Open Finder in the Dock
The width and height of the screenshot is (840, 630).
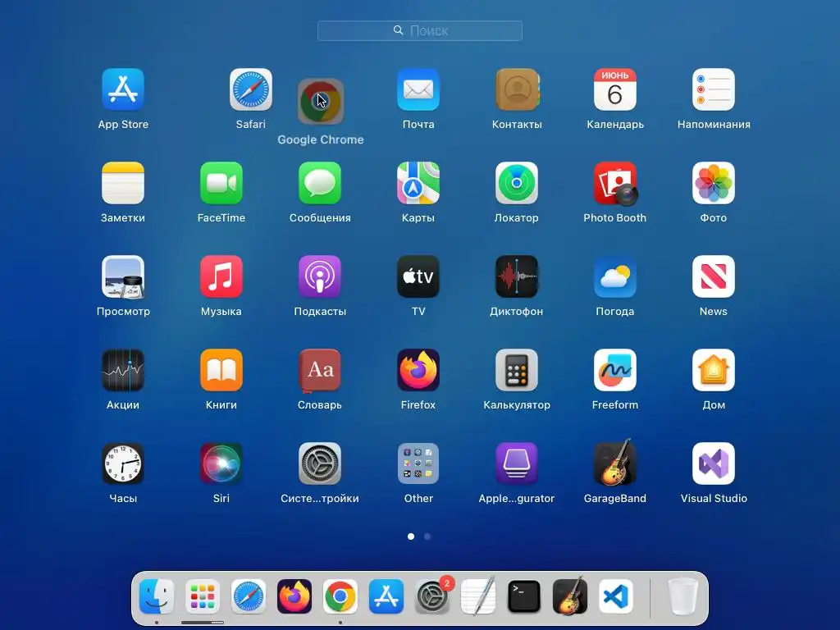(x=157, y=596)
